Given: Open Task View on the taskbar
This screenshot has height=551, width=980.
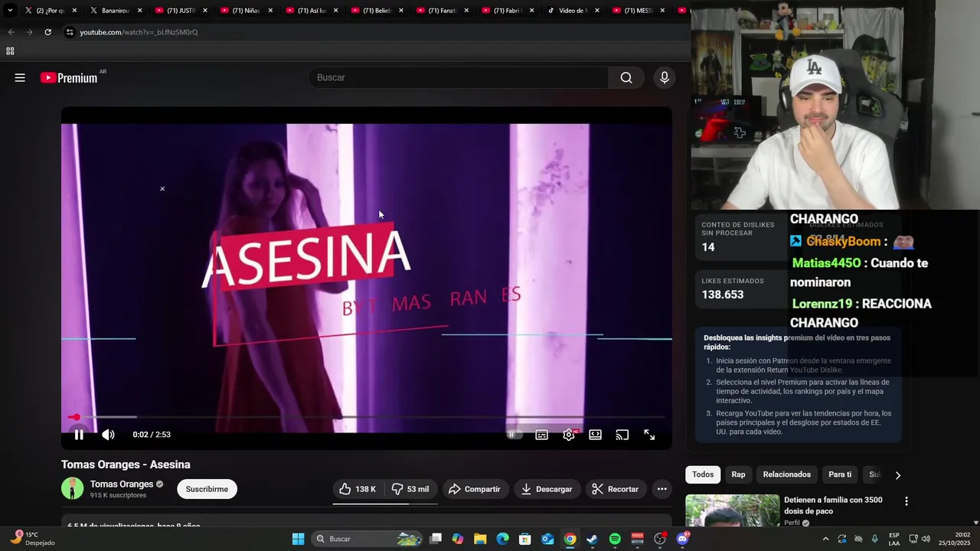Looking at the screenshot, I should (436, 539).
